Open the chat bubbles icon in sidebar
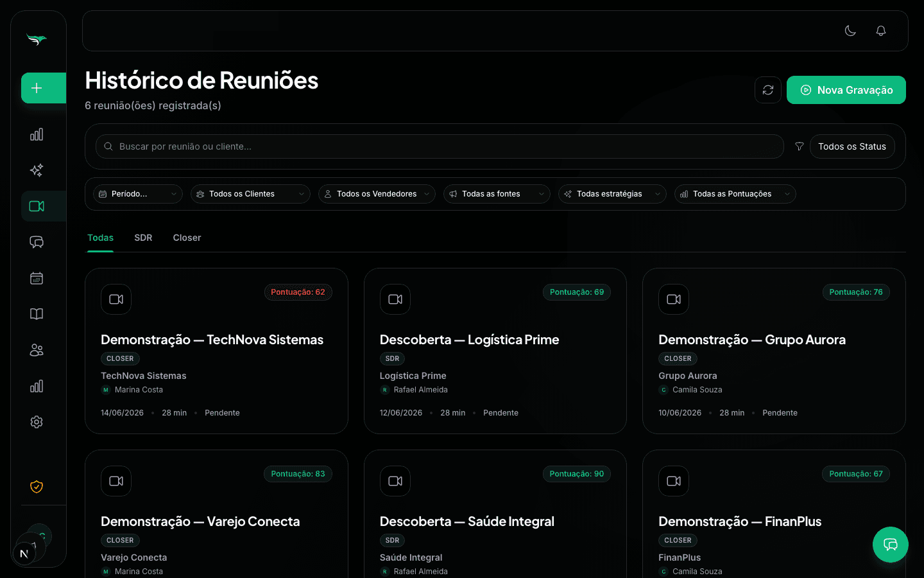Viewport: 924px width, 578px height. [x=37, y=242]
